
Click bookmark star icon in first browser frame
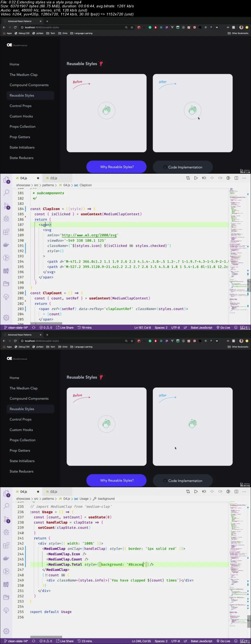132,27
